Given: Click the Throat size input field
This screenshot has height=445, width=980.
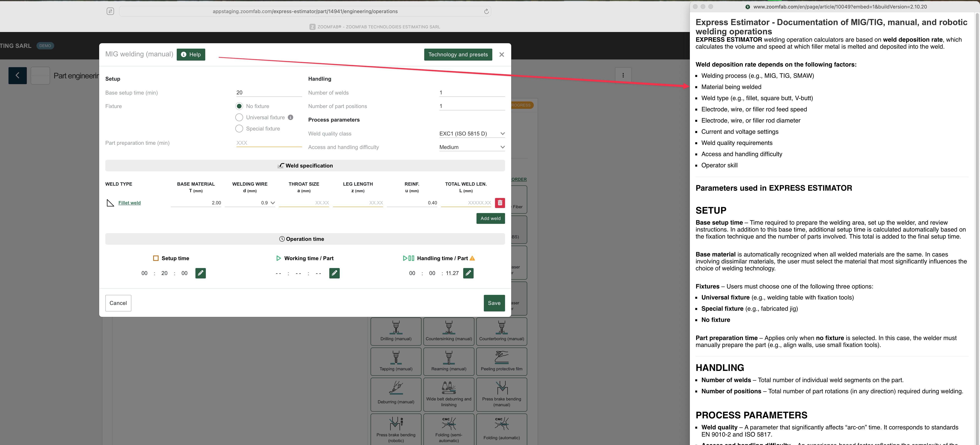Looking at the screenshot, I should point(304,203).
